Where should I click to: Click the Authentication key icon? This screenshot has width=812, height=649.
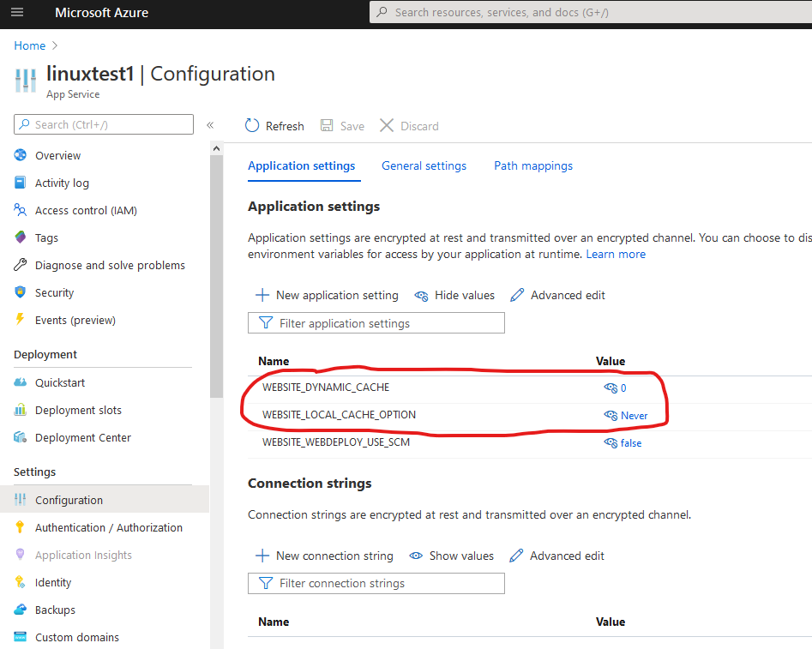21,527
